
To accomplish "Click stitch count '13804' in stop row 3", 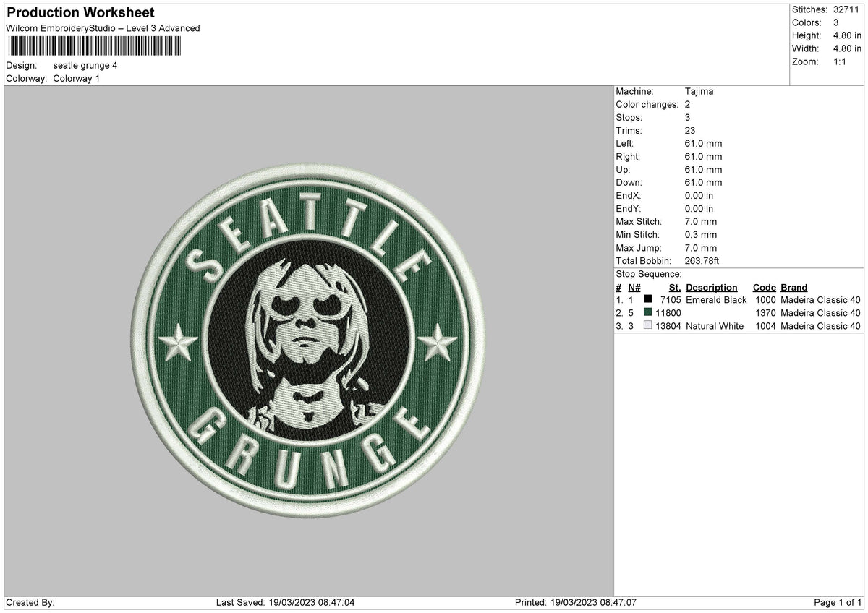I will (668, 325).
